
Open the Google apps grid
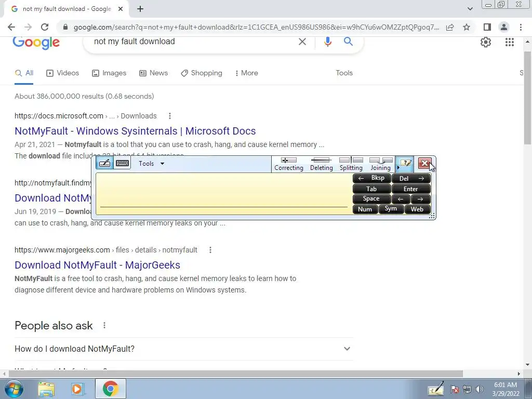(x=509, y=42)
